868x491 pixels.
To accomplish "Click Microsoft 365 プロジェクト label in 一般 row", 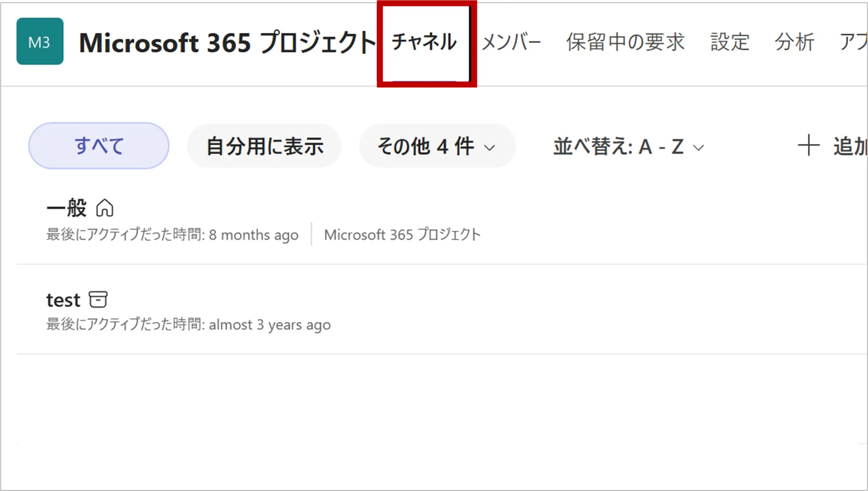I will coord(402,235).
